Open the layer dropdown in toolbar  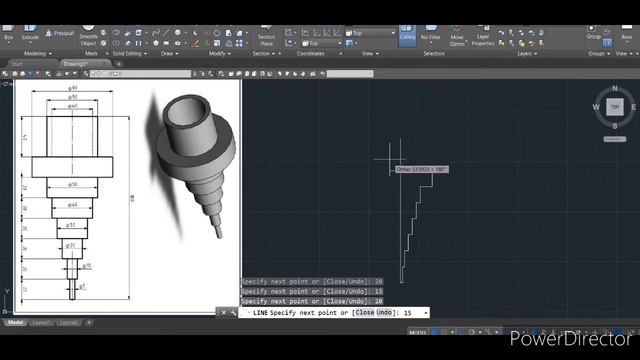140,74
